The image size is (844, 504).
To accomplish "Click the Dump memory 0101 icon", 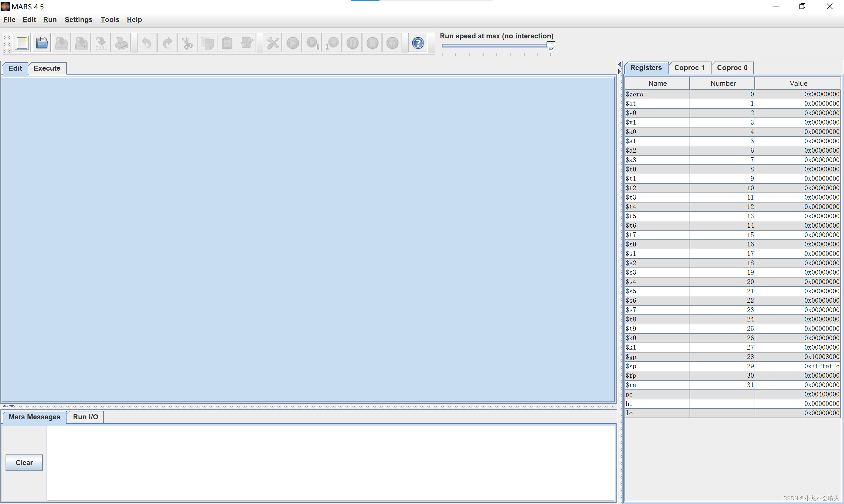I will click(101, 43).
